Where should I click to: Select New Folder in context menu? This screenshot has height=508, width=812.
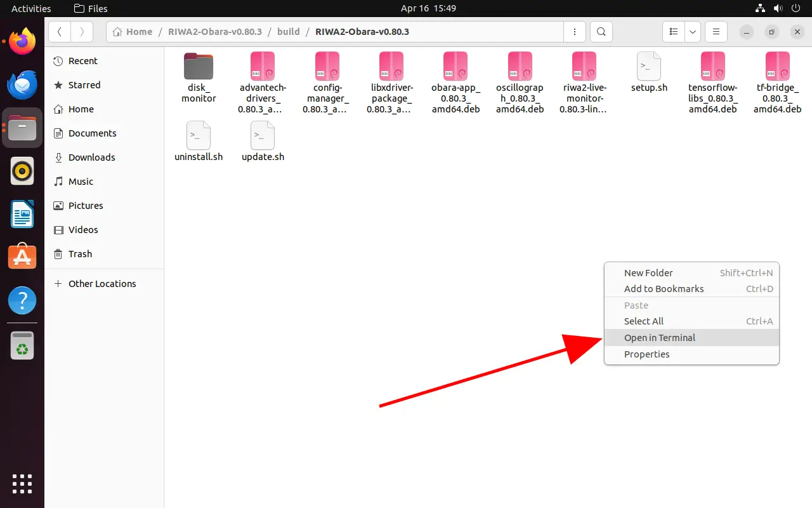648,273
